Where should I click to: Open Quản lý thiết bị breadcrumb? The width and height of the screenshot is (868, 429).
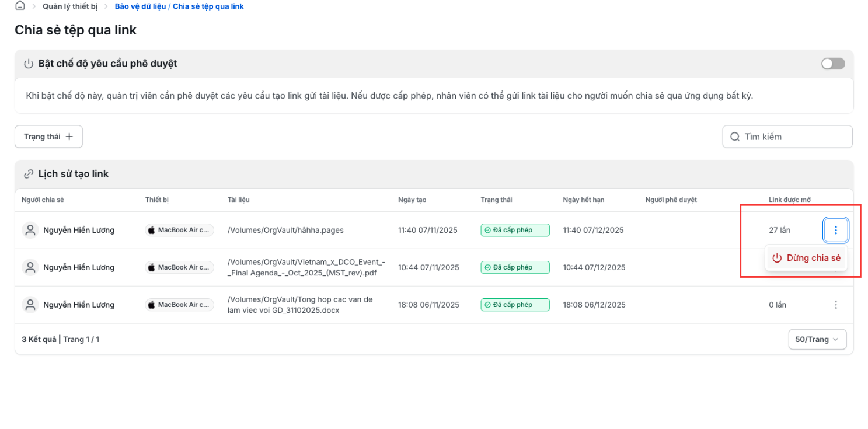pyautogui.click(x=70, y=6)
